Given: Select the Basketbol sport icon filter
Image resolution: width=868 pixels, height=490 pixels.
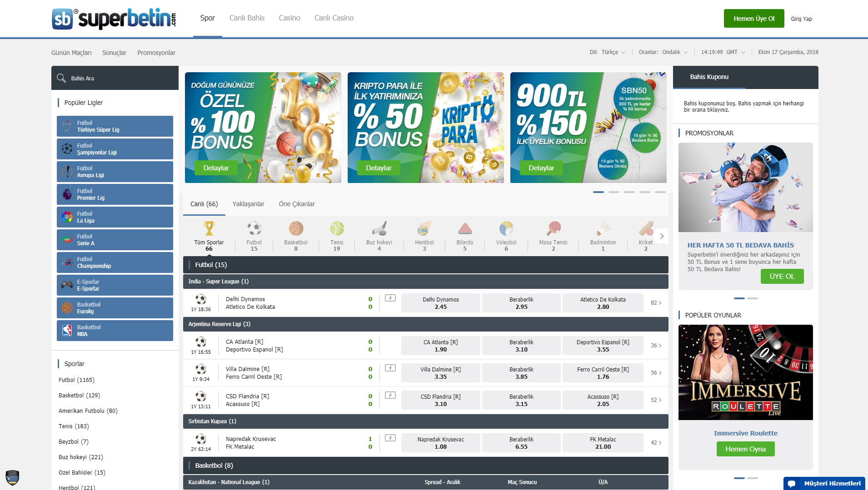Looking at the screenshot, I should click(x=296, y=228).
